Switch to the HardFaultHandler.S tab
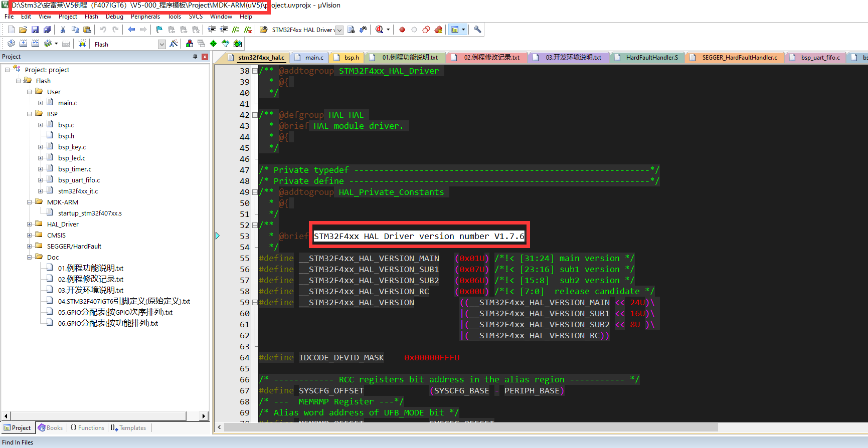This screenshot has width=868, height=448. pyautogui.click(x=647, y=58)
